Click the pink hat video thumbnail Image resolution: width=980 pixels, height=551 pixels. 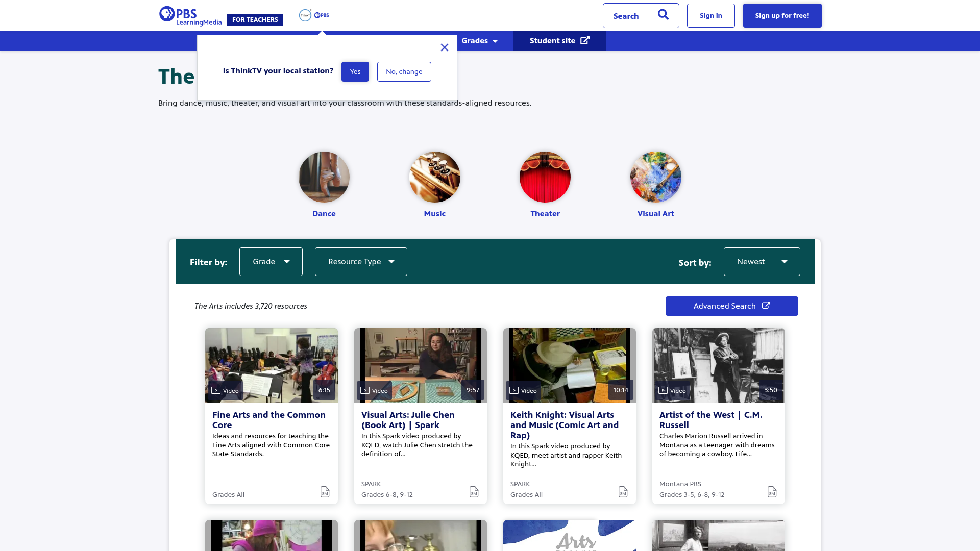pyautogui.click(x=272, y=536)
